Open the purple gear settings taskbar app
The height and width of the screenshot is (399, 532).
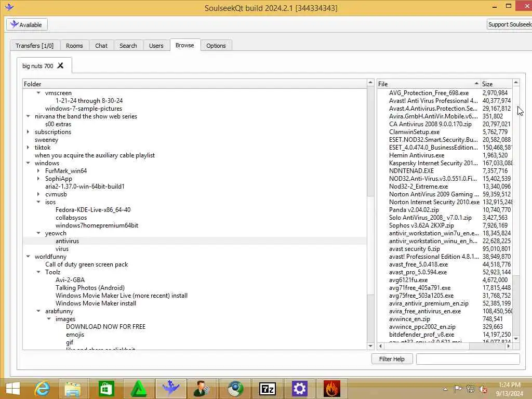pos(300,389)
